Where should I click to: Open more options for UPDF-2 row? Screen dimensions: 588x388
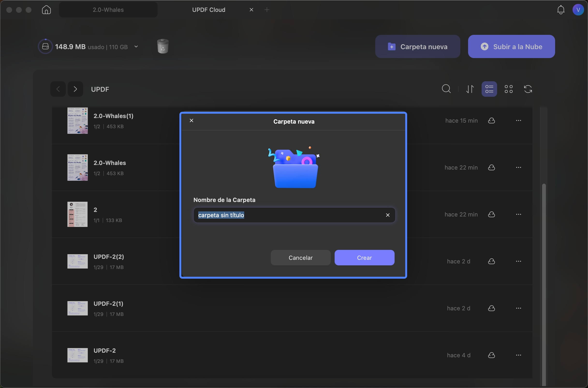(x=519, y=355)
